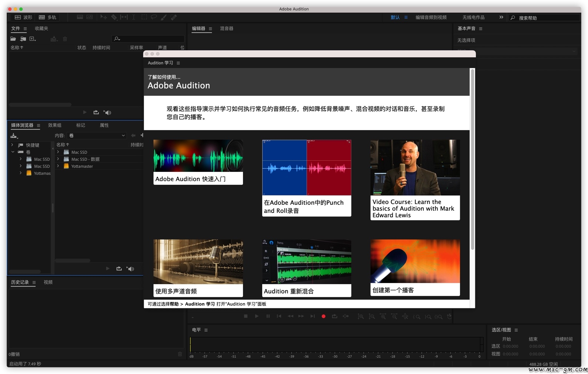Image resolution: width=588 pixels, height=374 pixels.
Task: Open Adobe Audition 快速入门 tutorial
Action: click(x=198, y=162)
